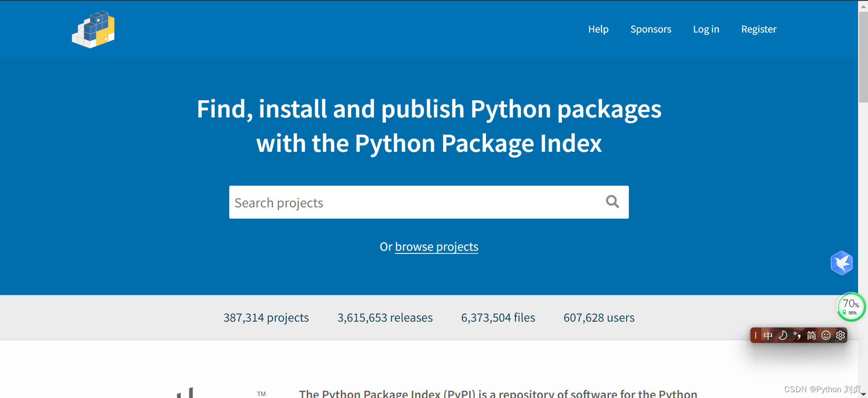Switch the 简 simplified Chinese toggle
The image size is (868, 398).
[811, 335]
